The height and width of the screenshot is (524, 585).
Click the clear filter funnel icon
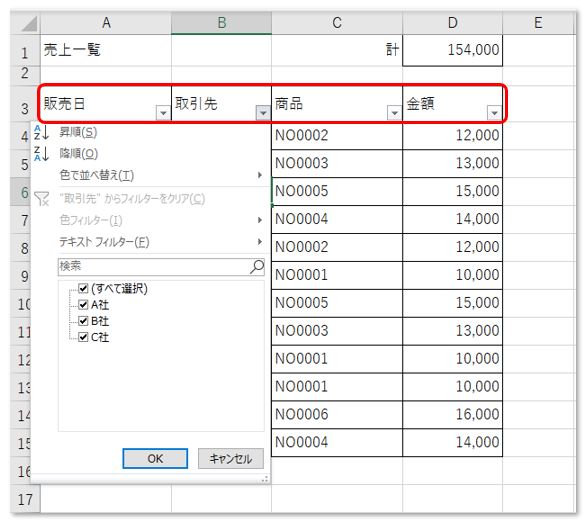tap(42, 199)
